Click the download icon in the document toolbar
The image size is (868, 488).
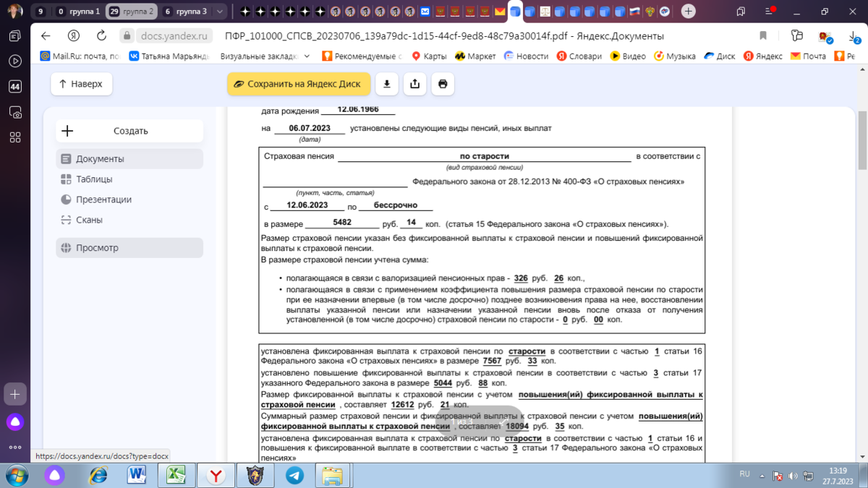tap(386, 84)
